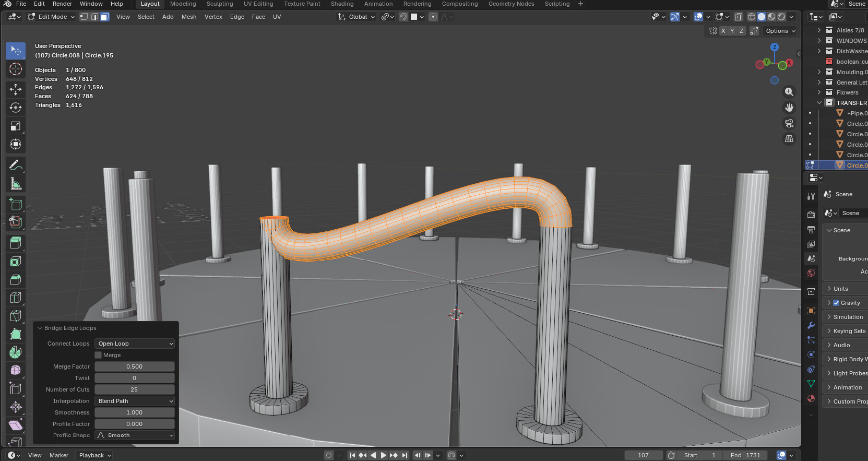Activate the Rotate tool
The image size is (868, 461).
[x=16, y=108]
